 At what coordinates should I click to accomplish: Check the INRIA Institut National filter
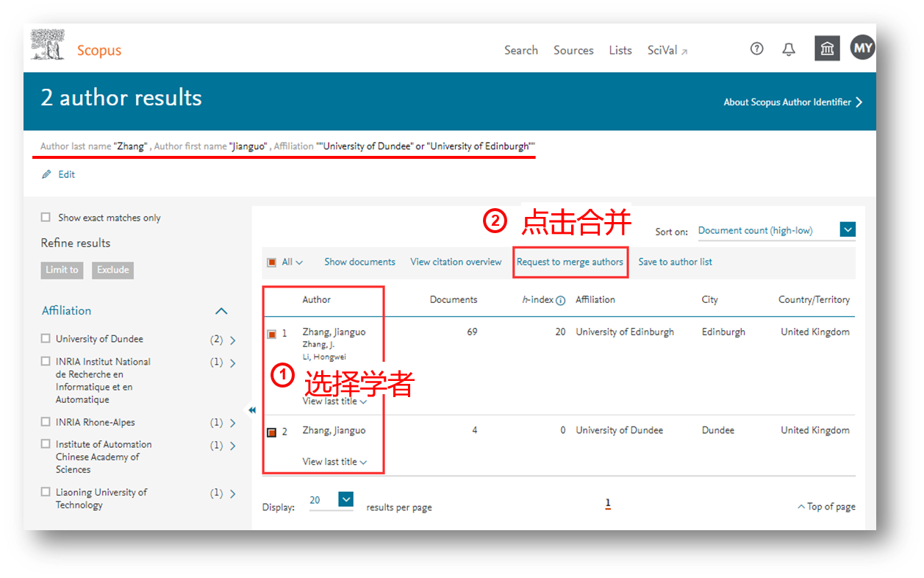[46, 362]
